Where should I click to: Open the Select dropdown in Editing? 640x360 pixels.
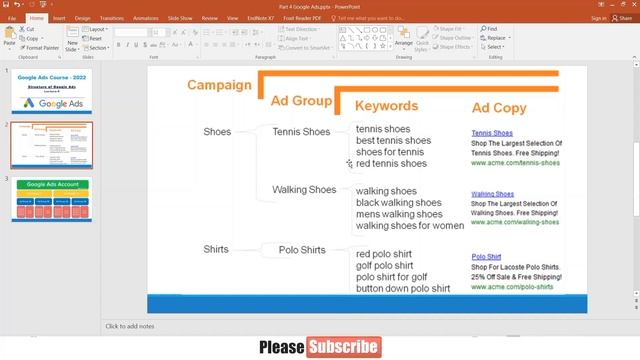(492, 47)
